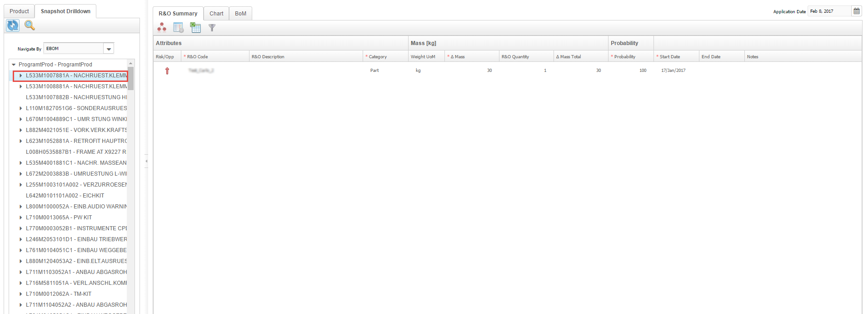Sort by the Category column header
Image resolution: width=868 pixels, height=314 pixels.
click(x=385, y=56)
